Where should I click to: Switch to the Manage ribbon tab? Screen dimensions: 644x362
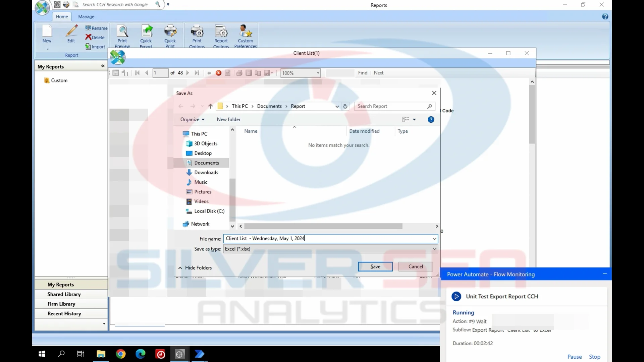pyautogui.click(x=86, y=16)
